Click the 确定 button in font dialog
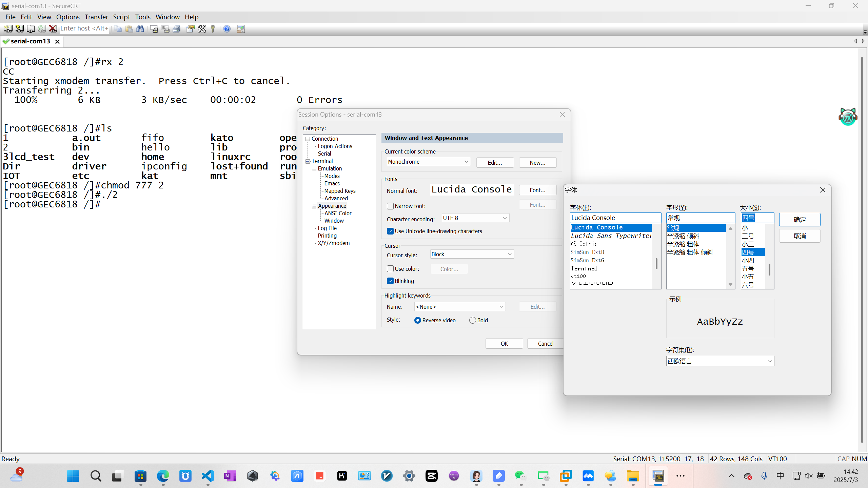The height and width of the screenshot is (488, 868). pos(800,220)
